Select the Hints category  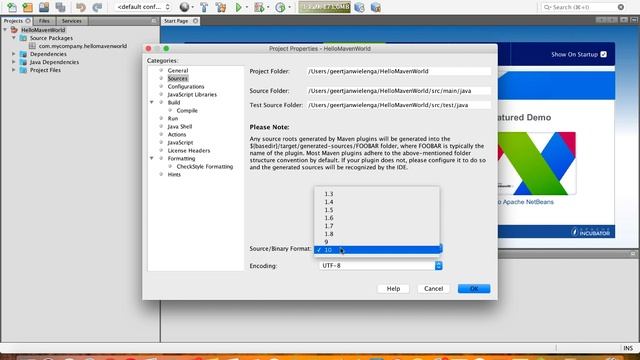(174, 174)
